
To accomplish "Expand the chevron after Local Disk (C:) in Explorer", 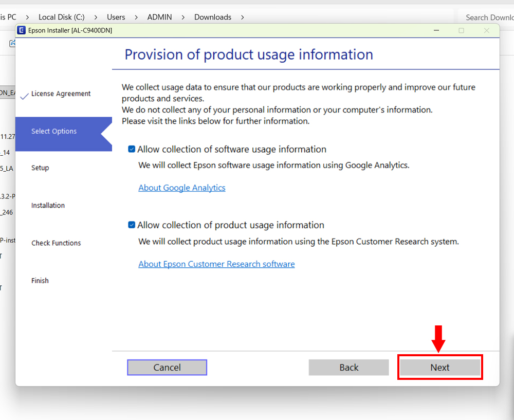I will 96,17.
